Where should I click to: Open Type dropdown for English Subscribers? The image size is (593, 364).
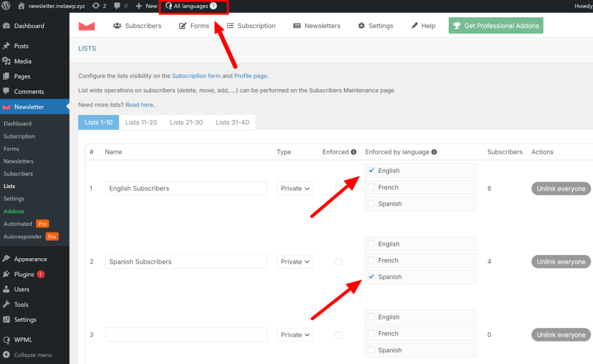coord(295,188)
